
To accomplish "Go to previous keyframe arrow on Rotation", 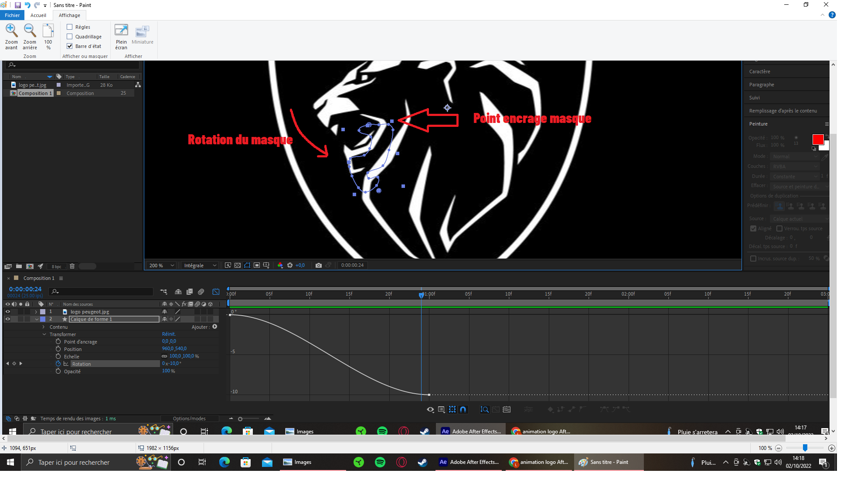I will pos(7,363).
